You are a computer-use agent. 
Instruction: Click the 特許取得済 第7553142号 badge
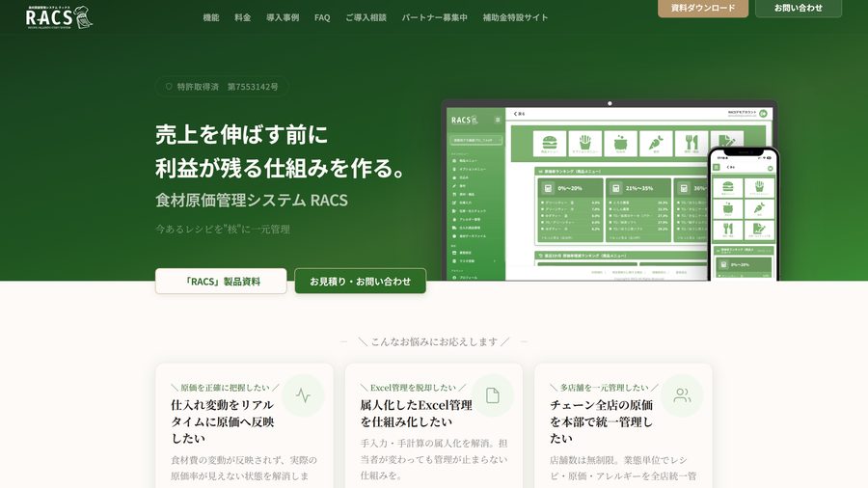222,87
